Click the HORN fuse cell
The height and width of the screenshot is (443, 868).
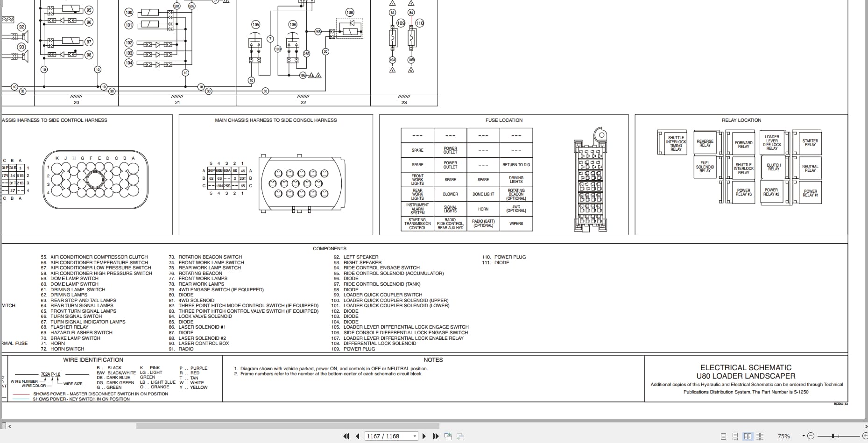tap(483, 209)
